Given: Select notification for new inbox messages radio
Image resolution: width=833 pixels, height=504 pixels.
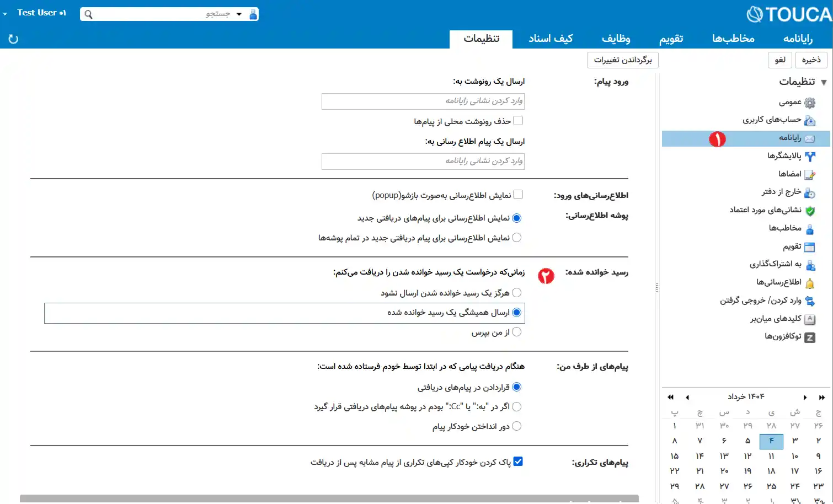Looking at the screenshot, I should (x=517, y=218).
